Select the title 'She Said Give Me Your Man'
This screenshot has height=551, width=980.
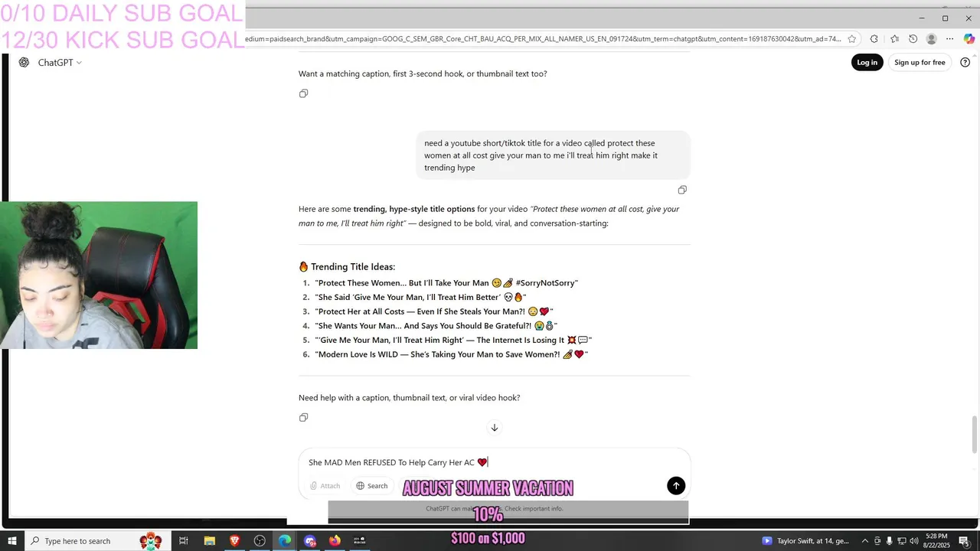pyautogui.click(x=420, y=297)
